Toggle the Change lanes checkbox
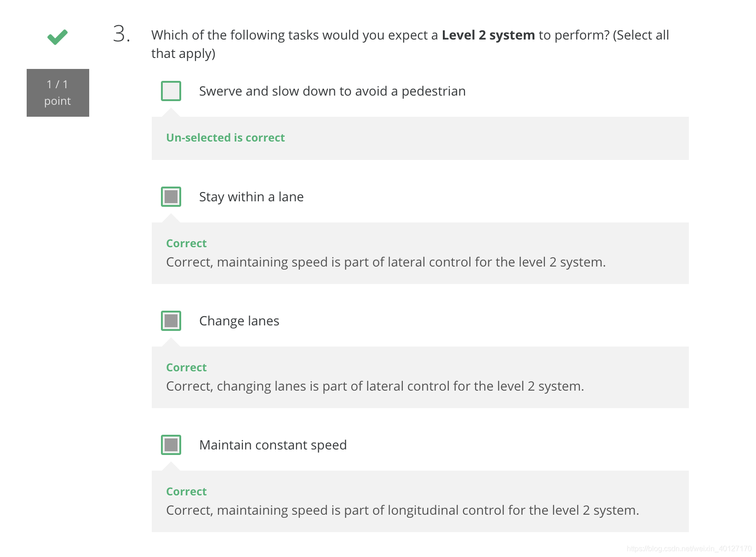This screenshot has width=756, height=557. coord(171,321)
